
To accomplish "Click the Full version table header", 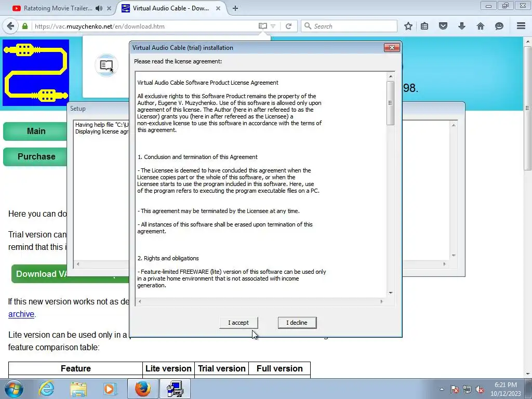I will coord(280,368).
